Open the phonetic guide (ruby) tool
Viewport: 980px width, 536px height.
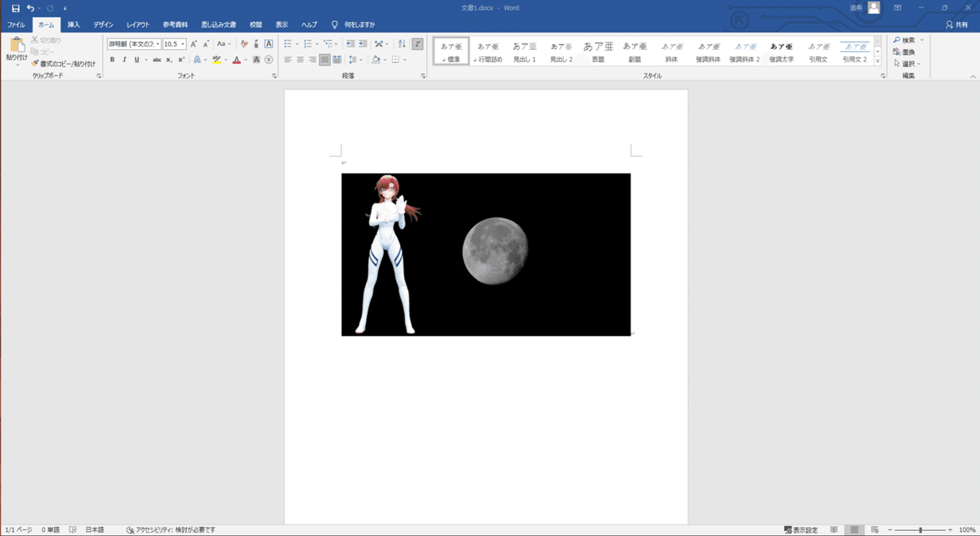(257, 44)
